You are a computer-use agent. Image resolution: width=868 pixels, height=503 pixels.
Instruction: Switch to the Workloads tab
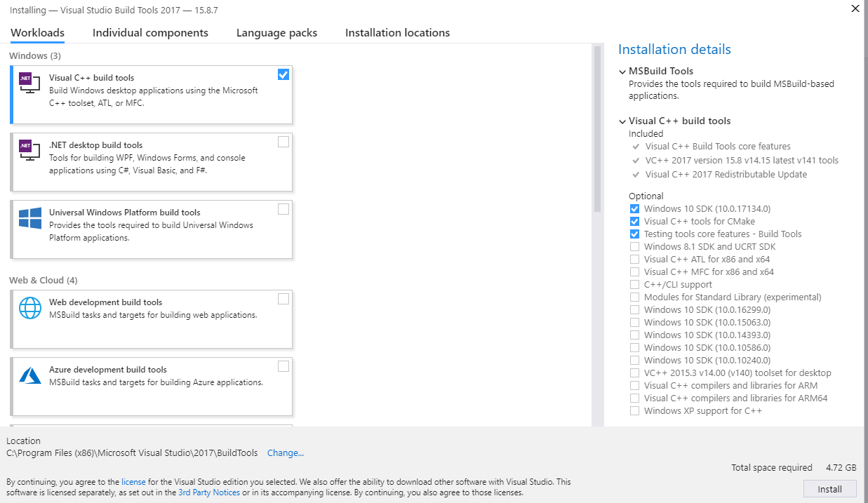click(x=37, y=33)
